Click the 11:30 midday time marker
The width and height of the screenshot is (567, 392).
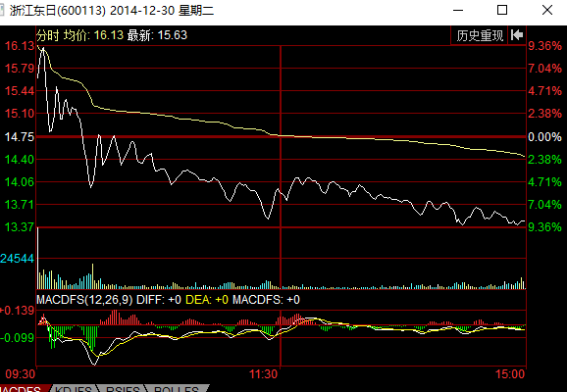[263, 374]
